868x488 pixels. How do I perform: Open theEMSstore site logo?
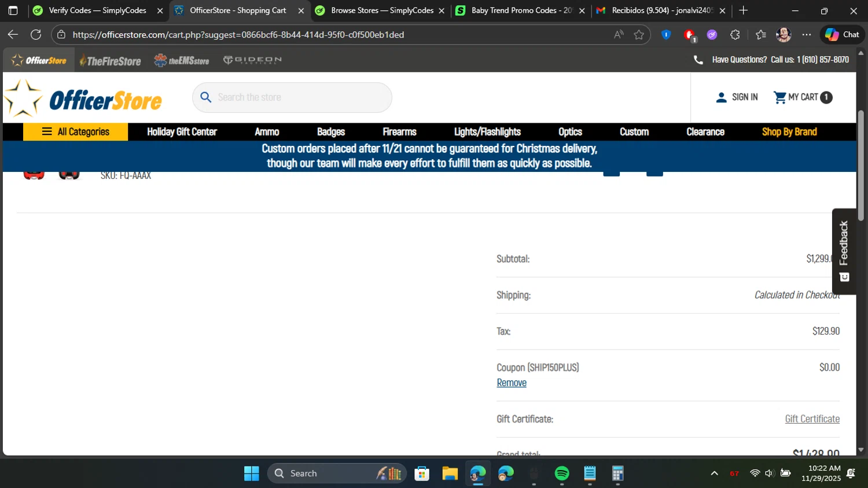coord(182,60)
